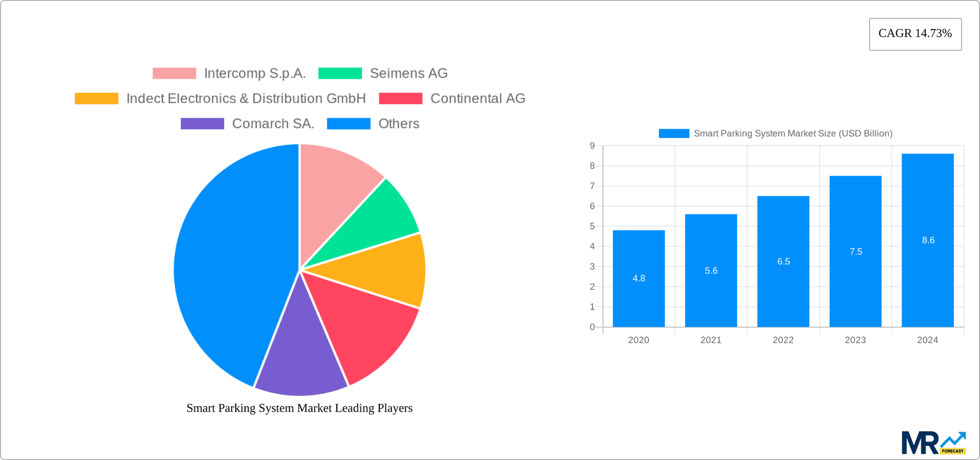Click the CAGR 14.73% box
Screen dimensions: 980x460
tap(915, 34)
